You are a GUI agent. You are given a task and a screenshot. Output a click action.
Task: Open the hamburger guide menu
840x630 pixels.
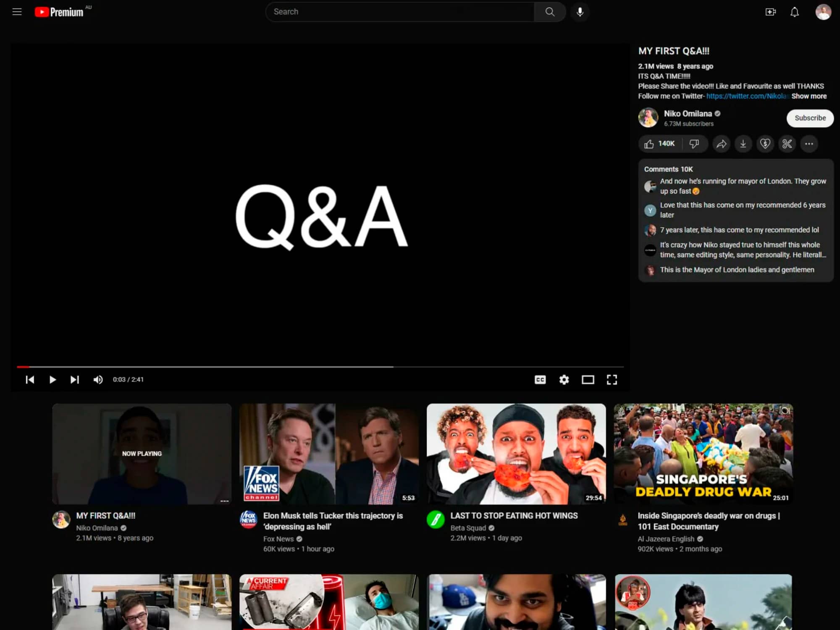17,12
